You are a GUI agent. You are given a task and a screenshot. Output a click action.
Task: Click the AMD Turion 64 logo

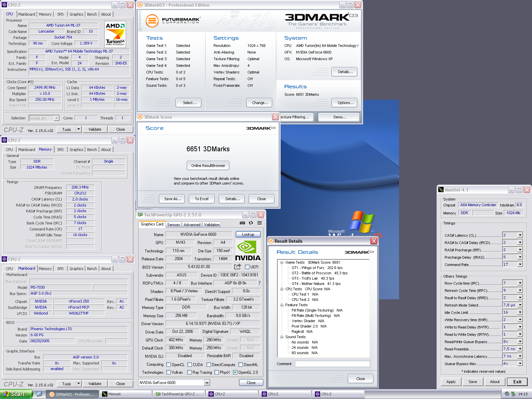pyautogui.click(x=115, y=34)
